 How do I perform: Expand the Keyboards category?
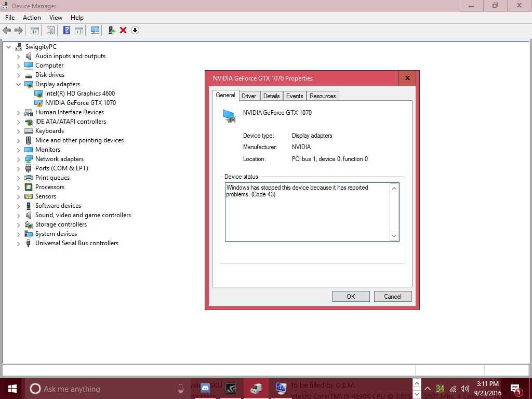pos(19,131)
